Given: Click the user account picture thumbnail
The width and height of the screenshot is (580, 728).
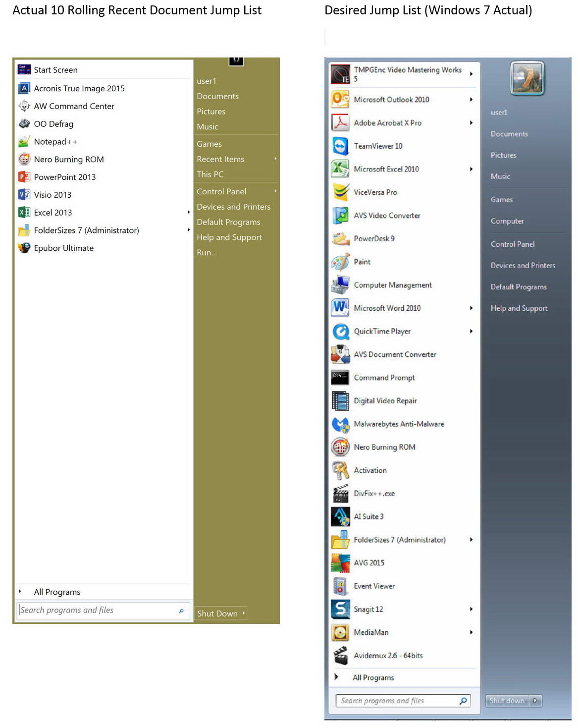Looking at the screenshot, I should coord(527,78).
